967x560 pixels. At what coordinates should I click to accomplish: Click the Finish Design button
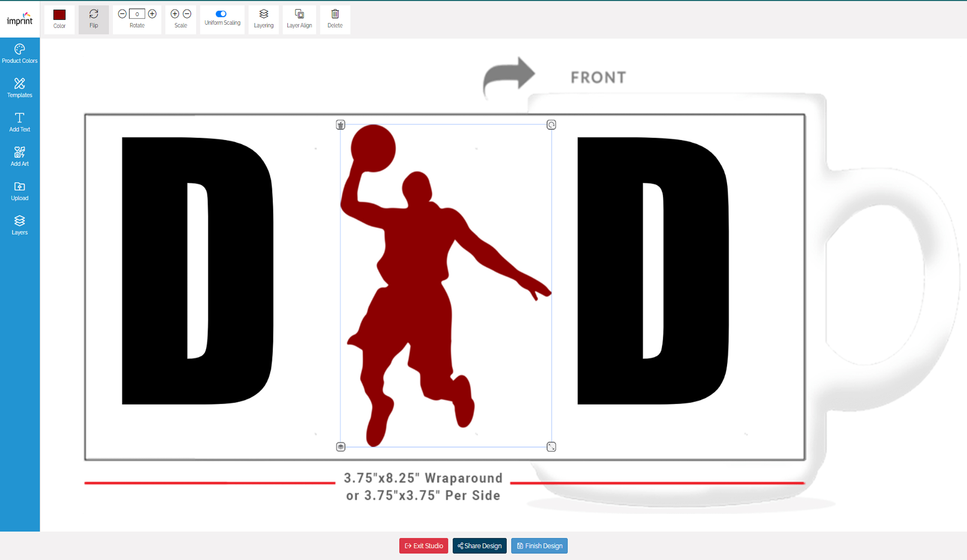pos(539,546)
